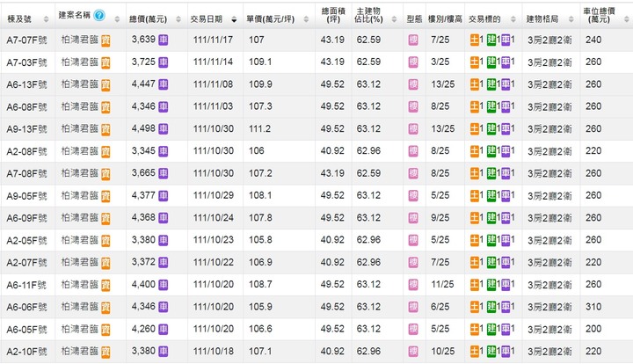This screenshot has height=364, width=633.
Task: Click orange 實 badge in A2-10F row
Action: pos(105,352)
